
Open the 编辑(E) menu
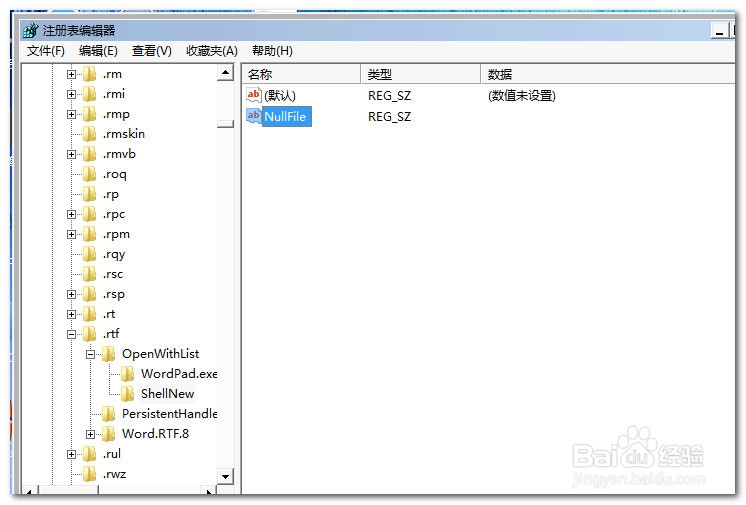pos(98,50)
